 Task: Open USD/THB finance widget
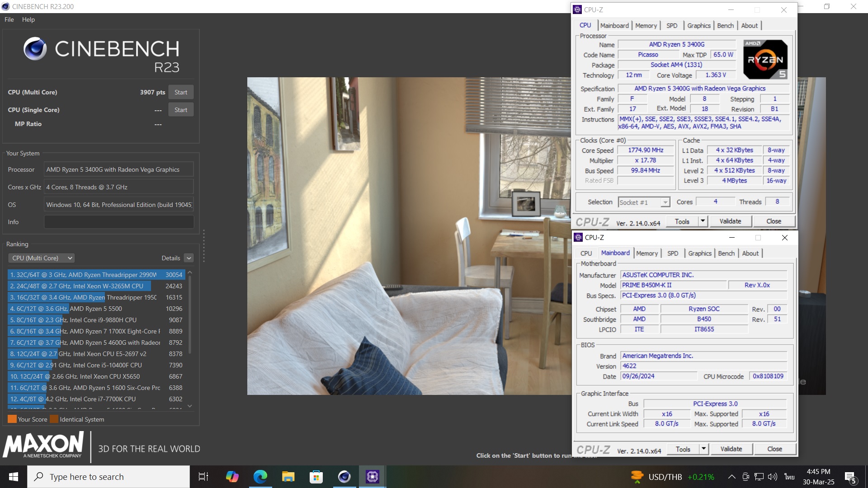[673, 477]
